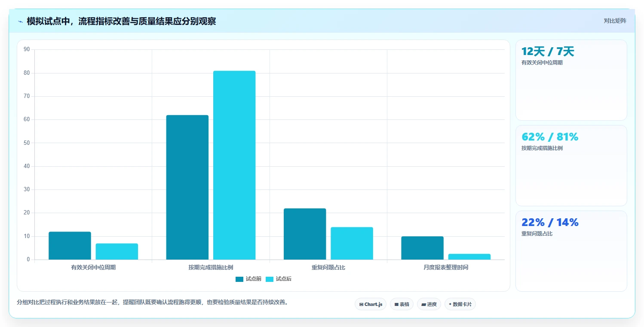Viewport: 644px width, 327px height.
Task: Click the 试点后 bar for 有效关闭中位周期
Action: [117, 251]
